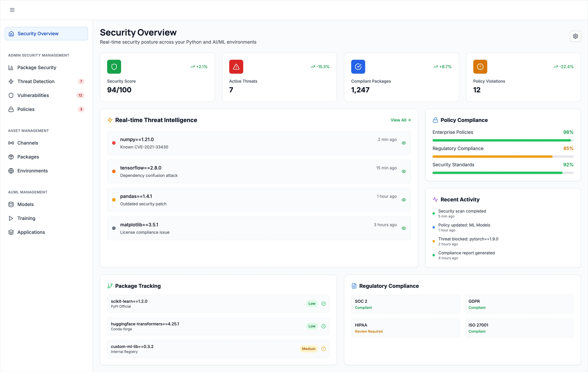Click View All threats link
Screen dimensions: 588x372
click(x=401, y=120)
